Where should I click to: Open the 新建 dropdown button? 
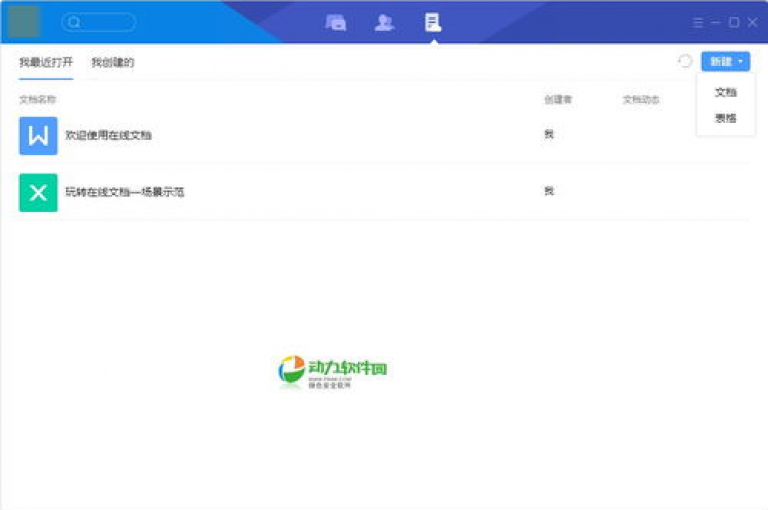tap(725, 62)
